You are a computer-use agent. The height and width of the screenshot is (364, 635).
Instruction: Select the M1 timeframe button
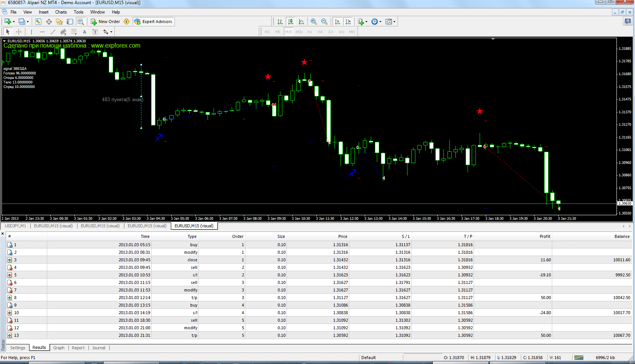coord(267,32)
